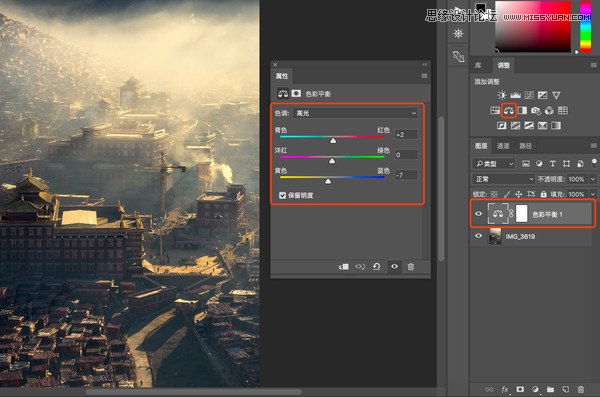Image resolution: width=600 pixels, height=397 pixels.
Task: Open the 色调 tone dropdown showing 高光
Action: tap(355, 113)
